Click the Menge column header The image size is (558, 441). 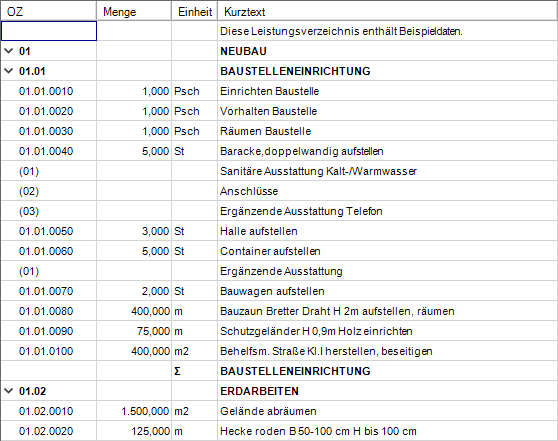click(134, 11)
